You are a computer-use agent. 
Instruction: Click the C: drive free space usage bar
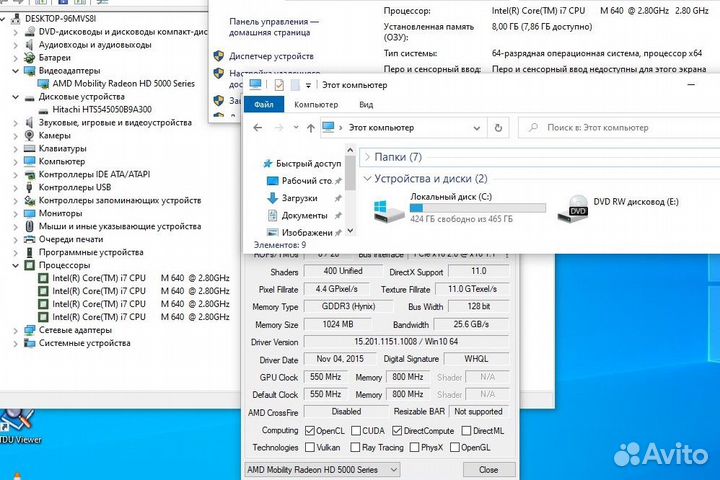click(x=478, y=208)
